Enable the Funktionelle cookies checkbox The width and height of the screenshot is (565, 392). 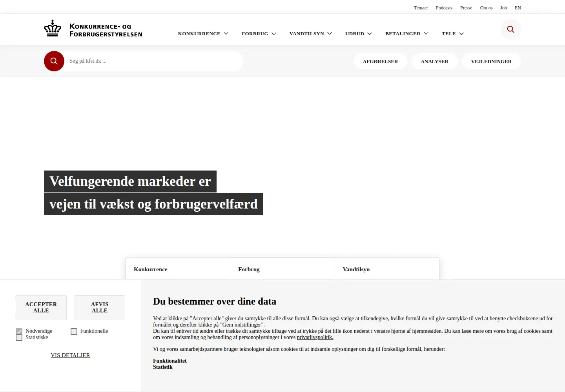click(x=74, y=331)
